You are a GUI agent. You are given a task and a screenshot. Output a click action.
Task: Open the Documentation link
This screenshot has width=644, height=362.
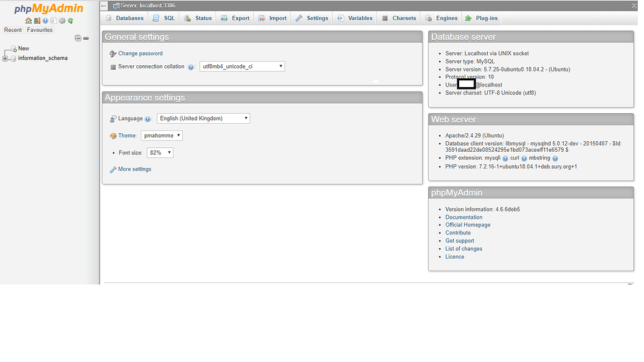[464, 217]
